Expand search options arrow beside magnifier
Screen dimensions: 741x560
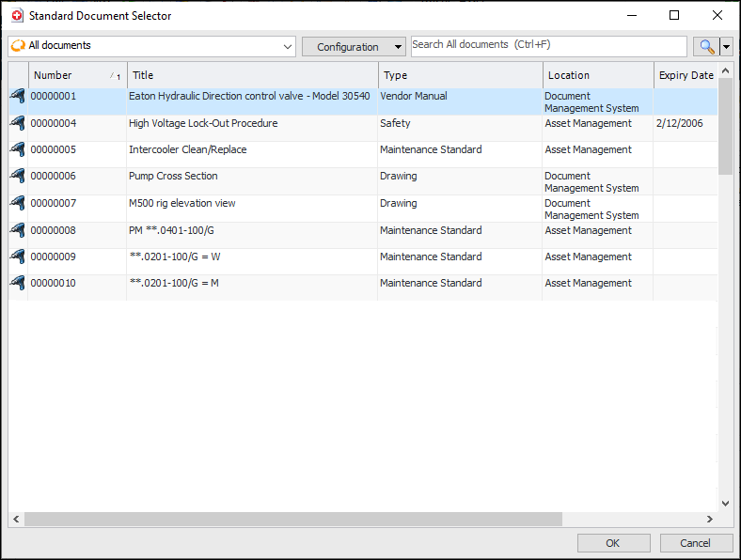coord(726,47)
